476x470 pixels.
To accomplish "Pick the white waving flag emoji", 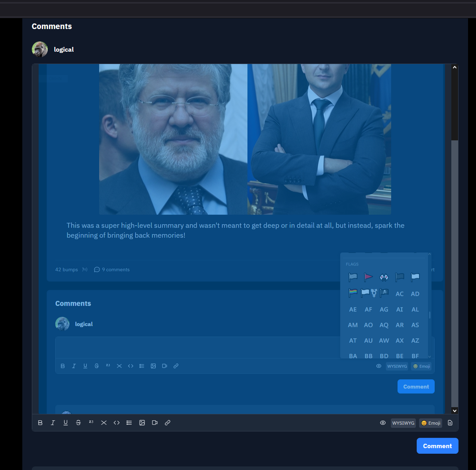I will (415, 277).
